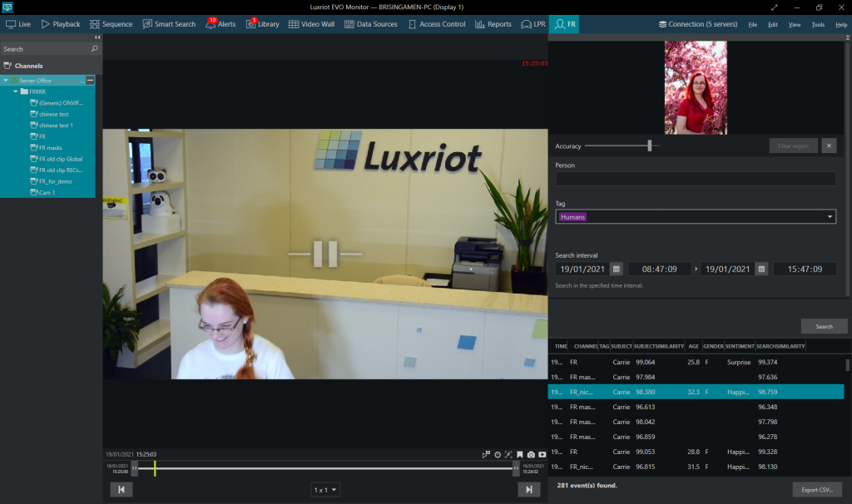Select chinese test channel

click(x=49, y=114)
